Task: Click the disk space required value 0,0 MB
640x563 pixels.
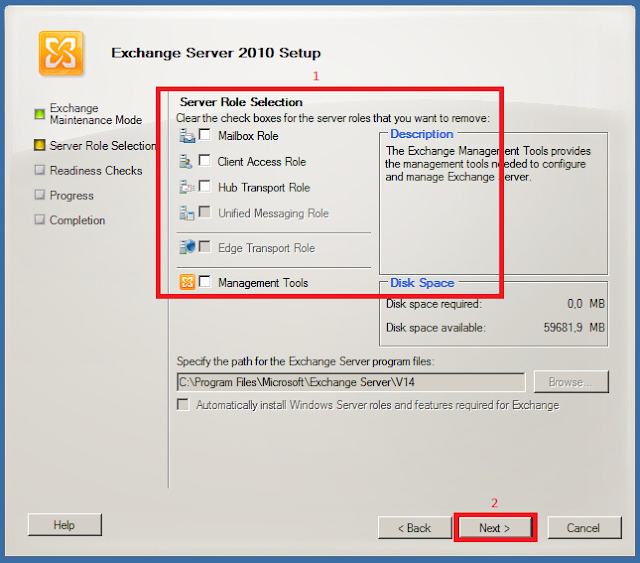Action: [x=586, y=303]
